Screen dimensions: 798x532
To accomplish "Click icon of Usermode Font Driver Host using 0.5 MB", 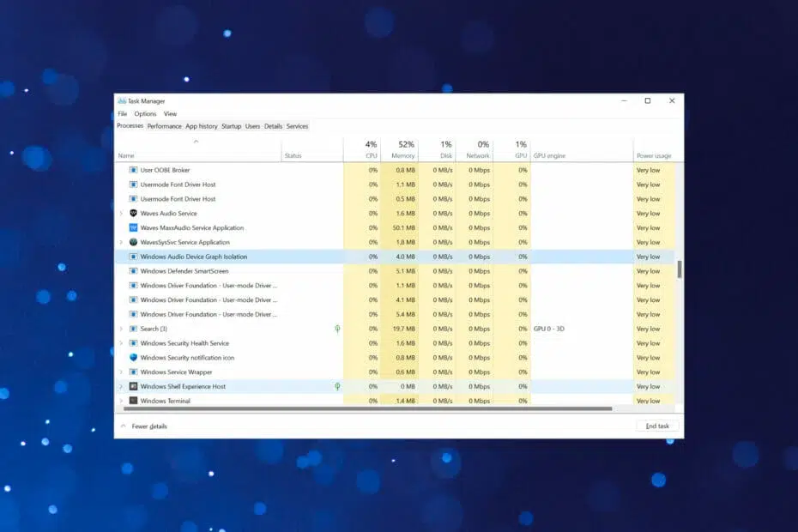I will coord(133,199).
